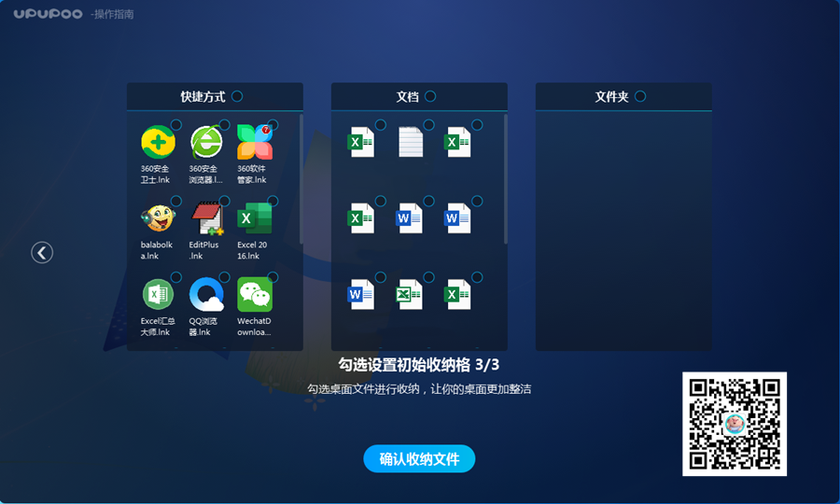Image resolution: width=840 pixels, height=504 pixels.
Task: Click the 快捷方式 panel title
Action: pyautogui.click(x=203, y=96)
